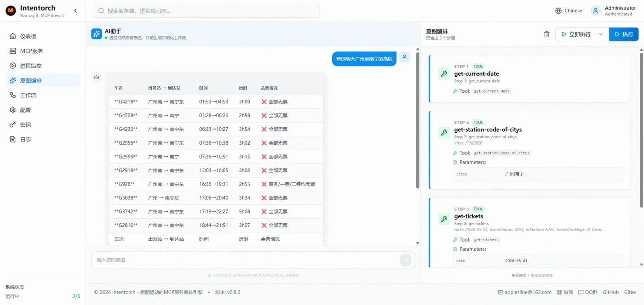Viewport: 644px width, 305px height.
Task: Click the send message button
Action: [x=405, y=260]
